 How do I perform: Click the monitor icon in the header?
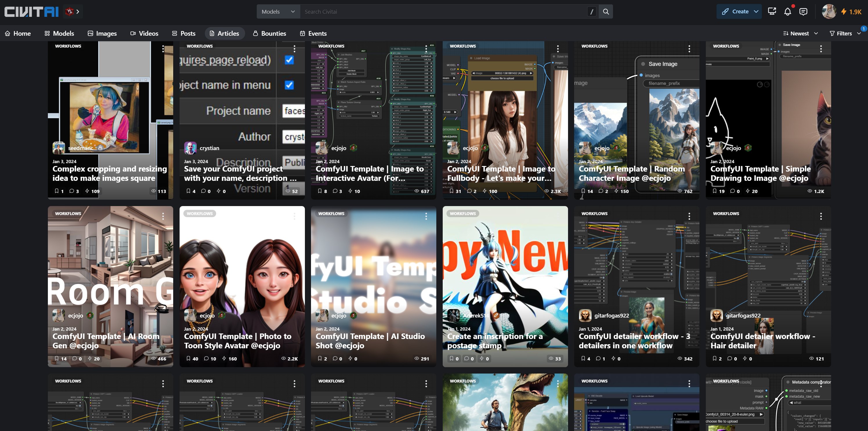[772, 11]
